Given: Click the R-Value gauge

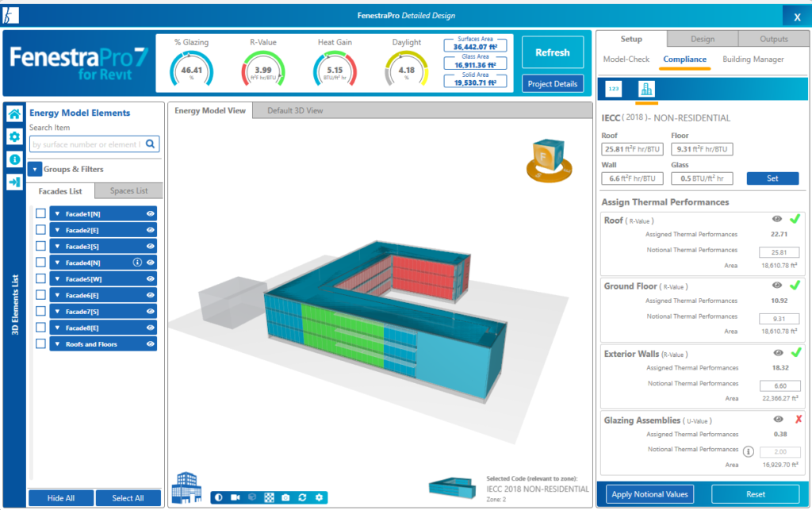Looking at the screenshot, I should point(263,70).
